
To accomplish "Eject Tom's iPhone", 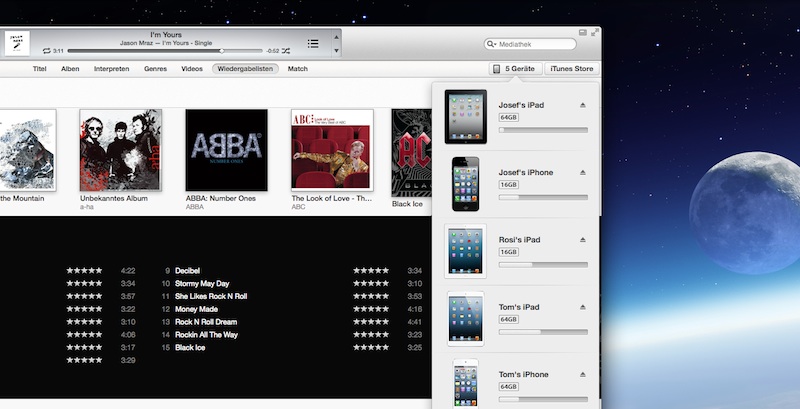I will (583, 374).
